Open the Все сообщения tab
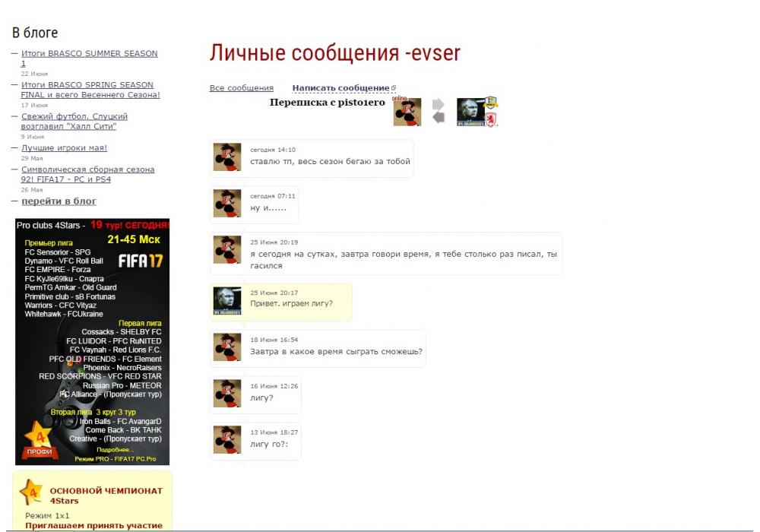 point(241,88)
